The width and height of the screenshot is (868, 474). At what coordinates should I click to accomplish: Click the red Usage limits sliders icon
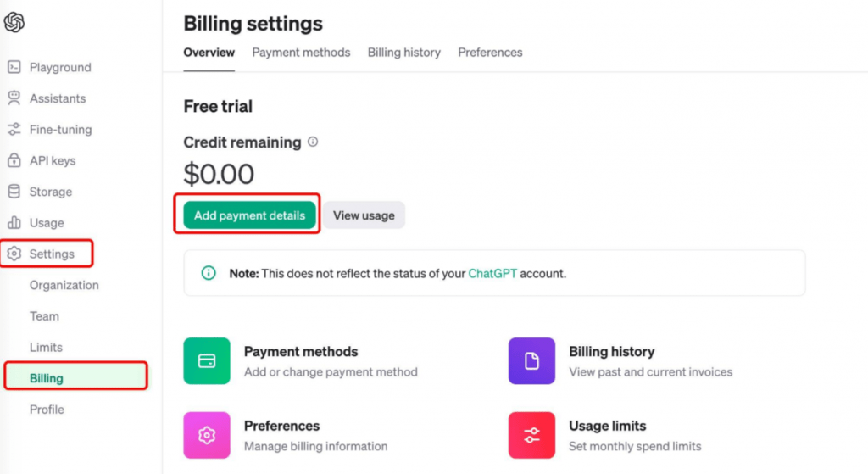tap(531, 435)
